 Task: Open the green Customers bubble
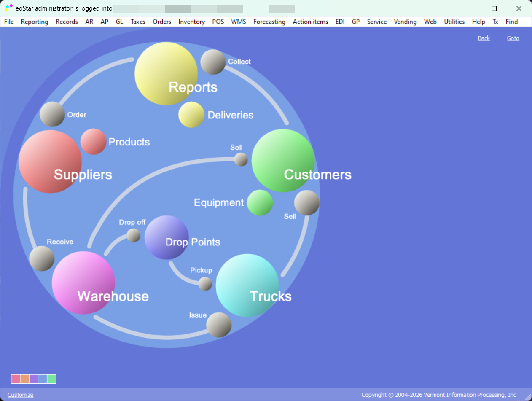point(283,161)
